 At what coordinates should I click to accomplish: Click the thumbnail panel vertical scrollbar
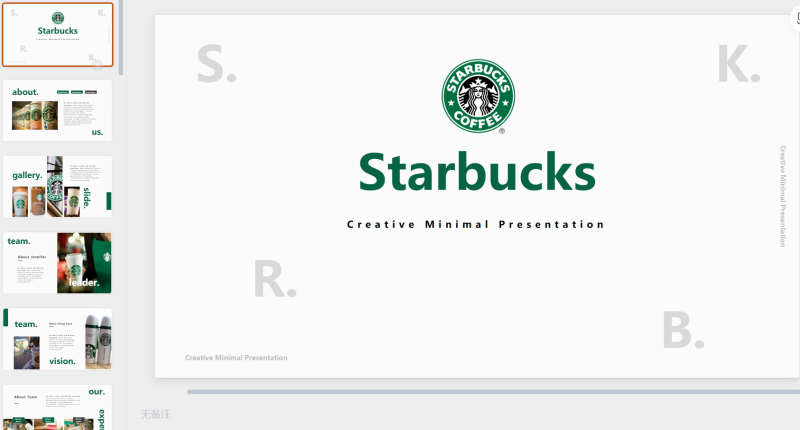click(121, 38)
